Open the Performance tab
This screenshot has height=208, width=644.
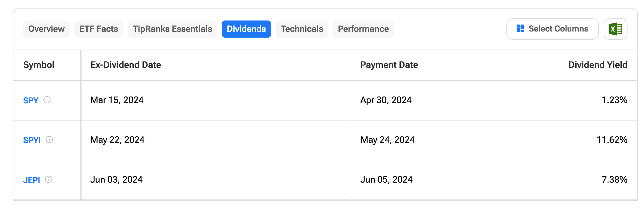(363, 29)
